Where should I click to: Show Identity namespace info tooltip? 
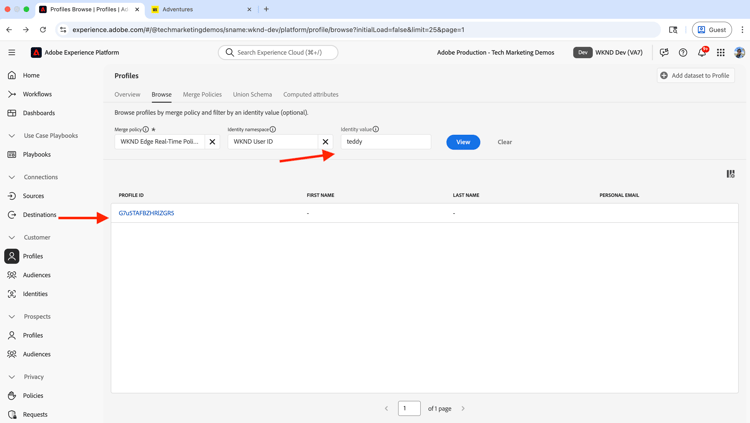click(x=273, y=129)
